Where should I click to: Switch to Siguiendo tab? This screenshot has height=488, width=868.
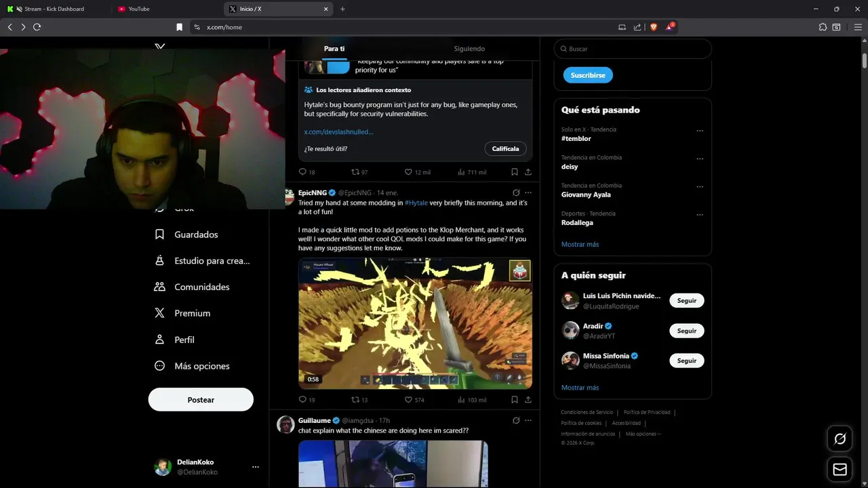coord(469,49)
